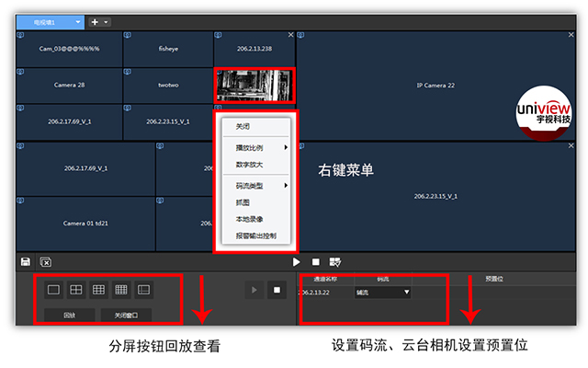Pick the sixteen-window grid layout icon
Image resolution: width=588 pixels, height=368 pixels.
[121, 290]
